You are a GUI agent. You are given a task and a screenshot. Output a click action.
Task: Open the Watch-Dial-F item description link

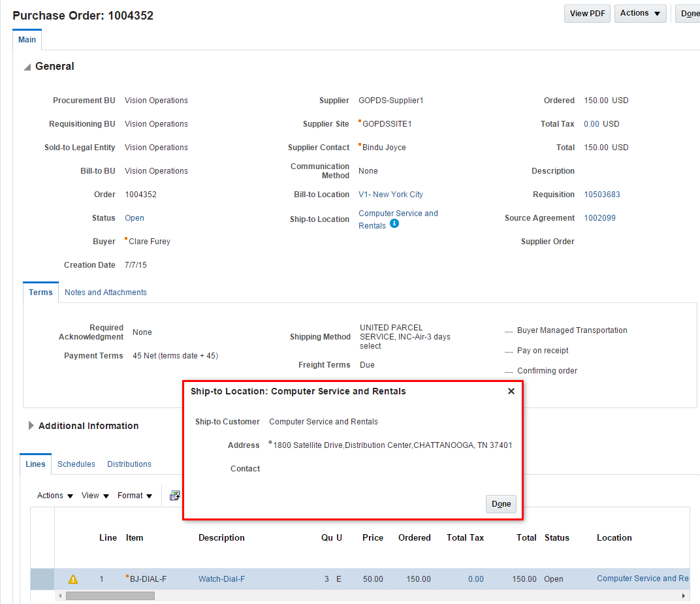pos(220,579)
